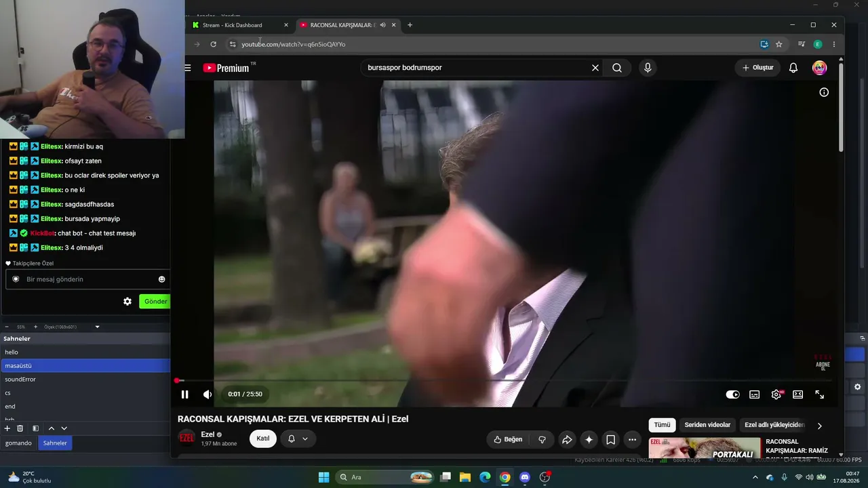Open more actions ellipsis menu

[x=632, y=439]
